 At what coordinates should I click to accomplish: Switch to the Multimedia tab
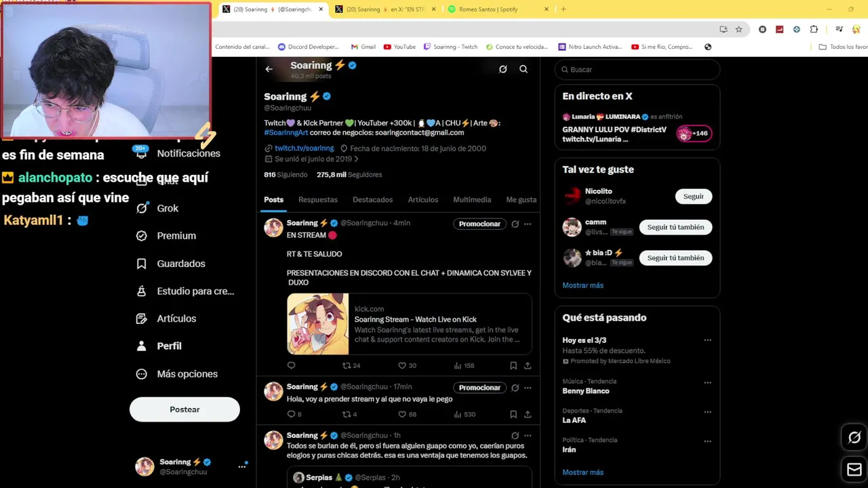(472, 200)
